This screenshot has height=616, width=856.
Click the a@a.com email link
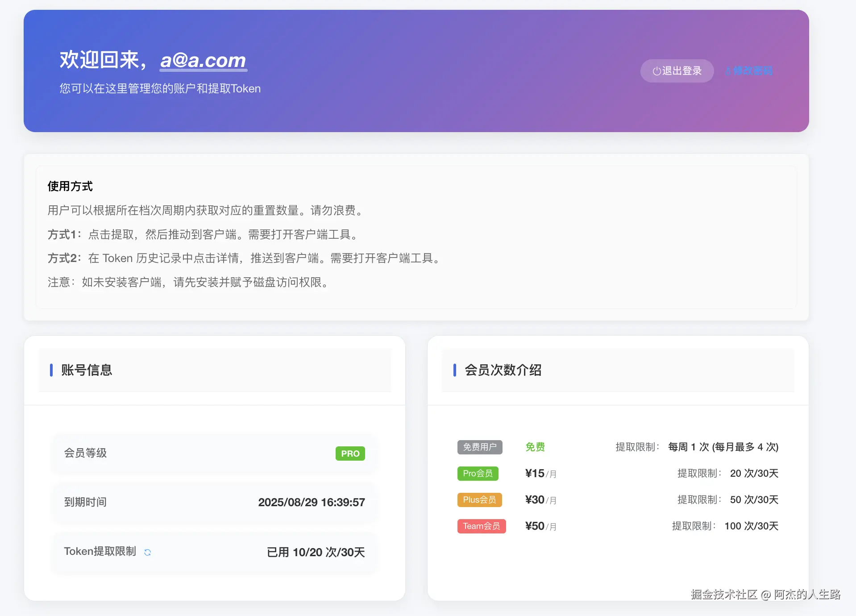(x=203, y=60)
